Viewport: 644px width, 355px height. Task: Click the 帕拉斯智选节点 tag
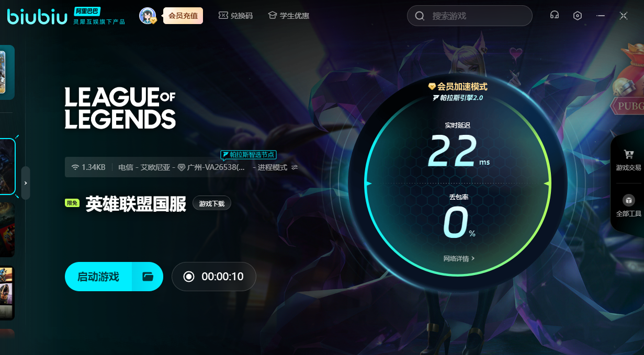pyautogui.click(x=248, y=155)
